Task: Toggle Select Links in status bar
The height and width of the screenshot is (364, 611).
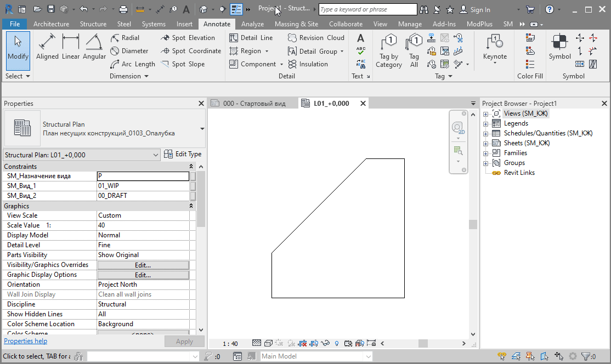Action: (502, 356)
